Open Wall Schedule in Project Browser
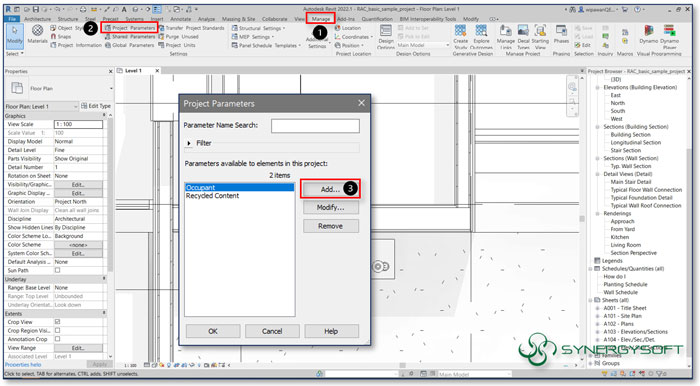The image size is (700, 386). point(621,292)
